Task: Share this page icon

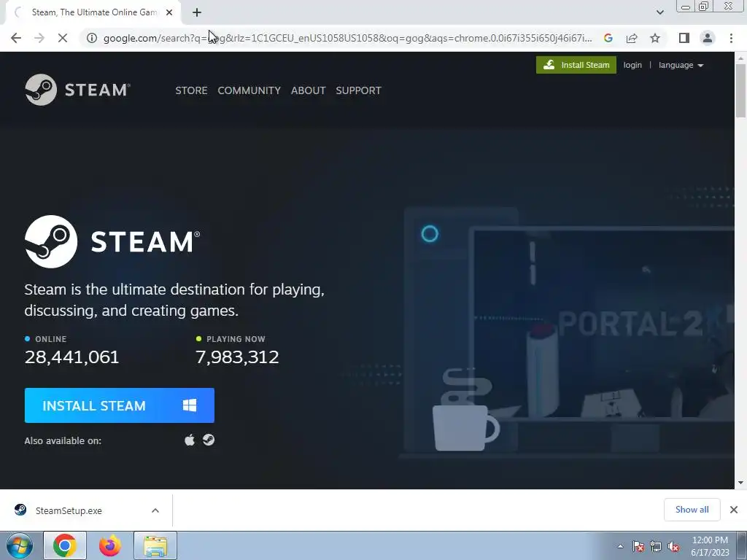Action: click(632, 38)
